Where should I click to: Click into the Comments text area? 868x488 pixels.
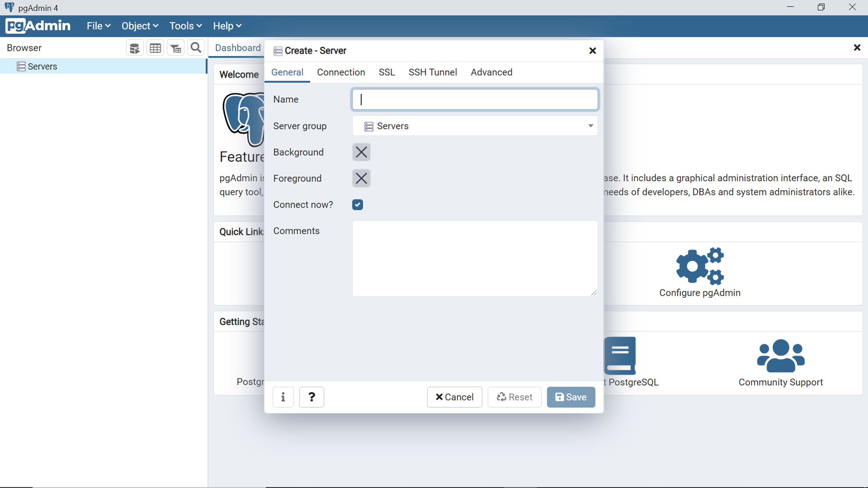[x=475, y=258]
